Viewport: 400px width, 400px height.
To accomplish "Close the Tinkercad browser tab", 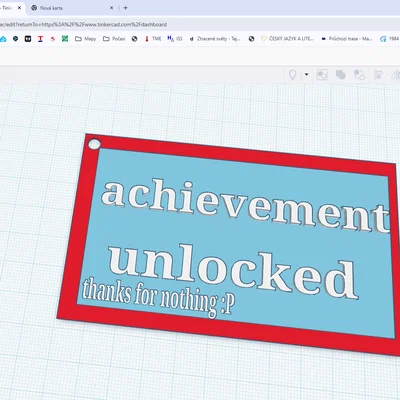I will click(19, 8).
